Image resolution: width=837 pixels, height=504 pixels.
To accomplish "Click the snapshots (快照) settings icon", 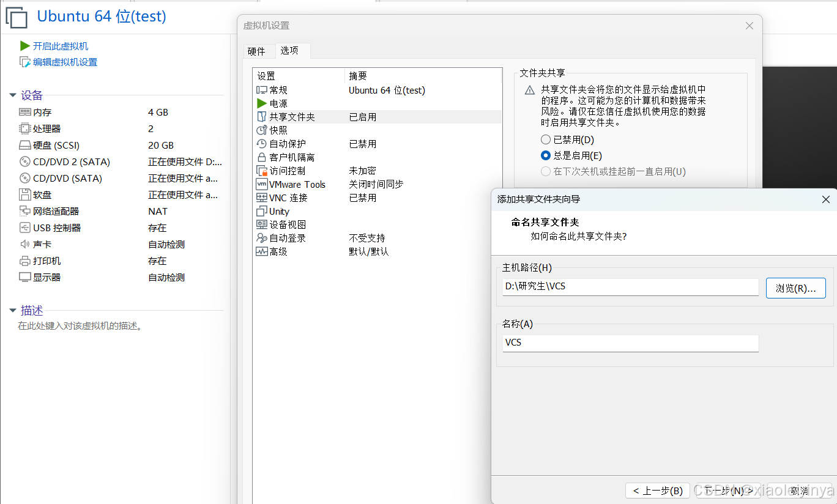I will coord(262,131).
